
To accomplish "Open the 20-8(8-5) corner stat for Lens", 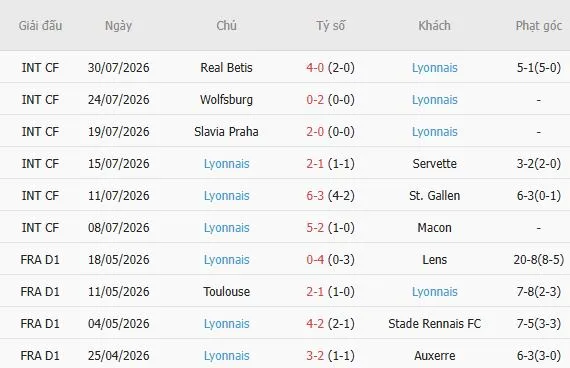I will (539, 260).
